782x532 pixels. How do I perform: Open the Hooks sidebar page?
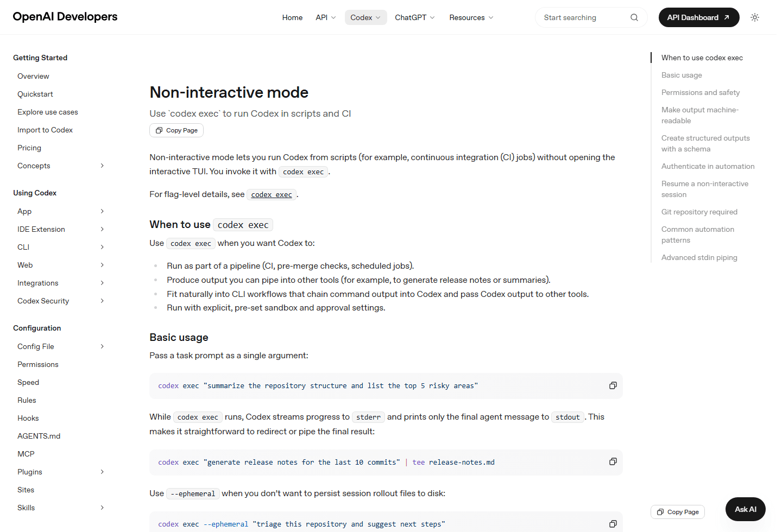click(28, 418)
